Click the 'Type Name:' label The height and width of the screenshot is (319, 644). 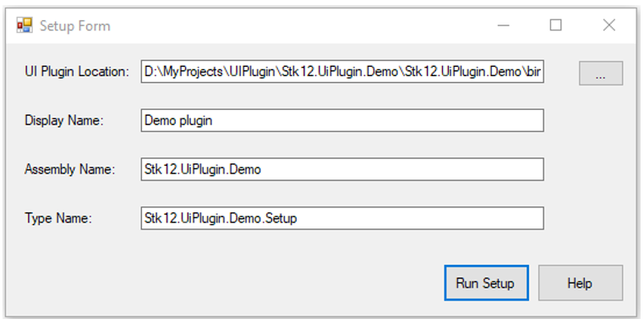point(58,217)
